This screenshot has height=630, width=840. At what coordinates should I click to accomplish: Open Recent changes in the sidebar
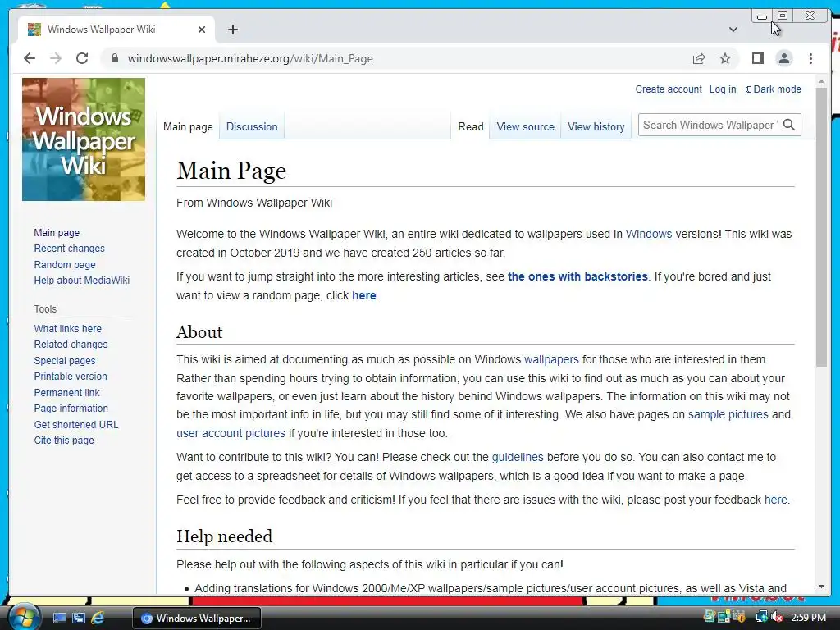coord(69,248)
